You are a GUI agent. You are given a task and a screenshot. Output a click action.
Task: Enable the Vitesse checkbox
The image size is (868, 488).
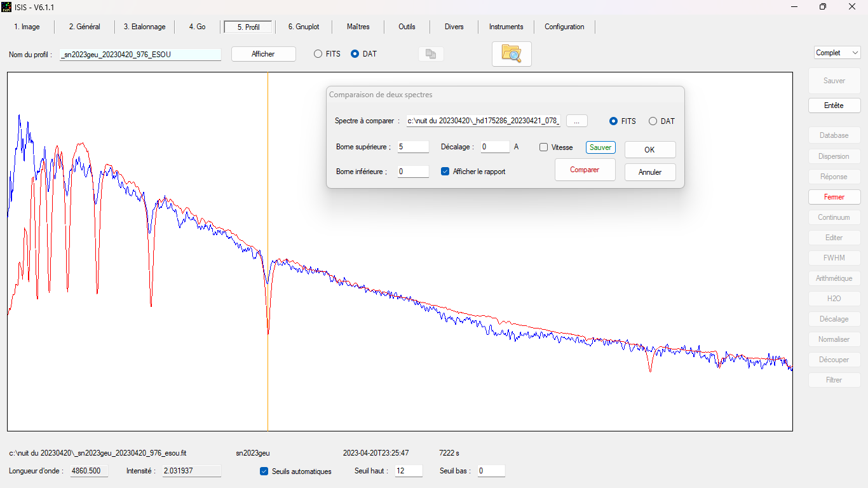(543, 147)
